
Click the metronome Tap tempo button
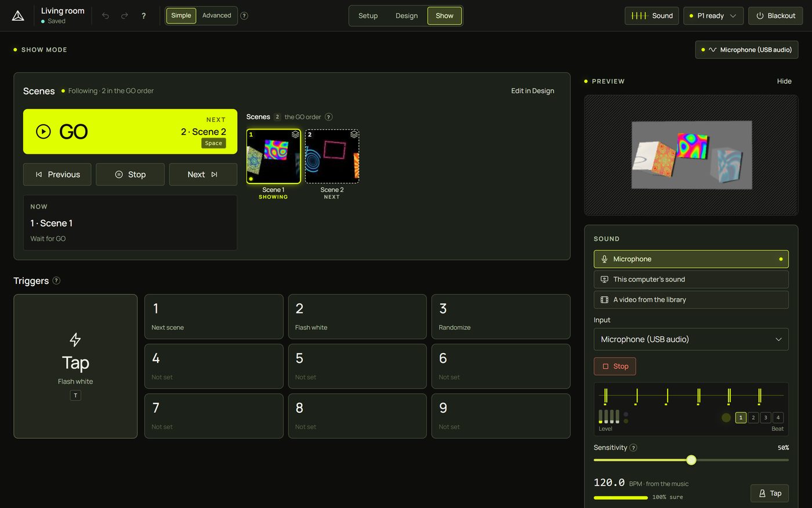770,493
